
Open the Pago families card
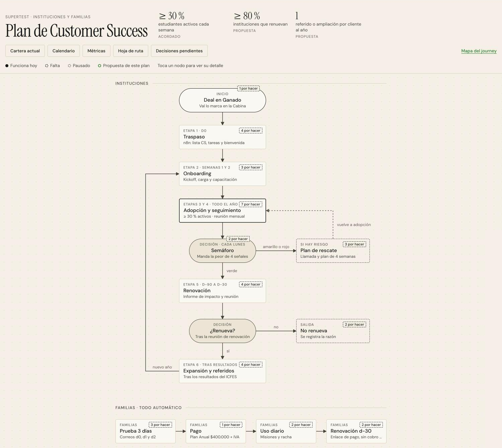(216, 431)
